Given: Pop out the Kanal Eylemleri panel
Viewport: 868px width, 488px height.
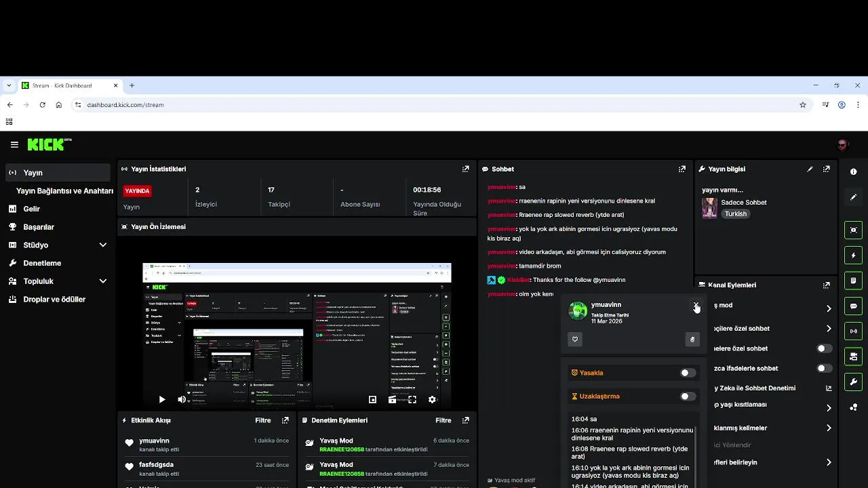Looking at the screenshot, I should pyautogui.click(x=827, y=285).
